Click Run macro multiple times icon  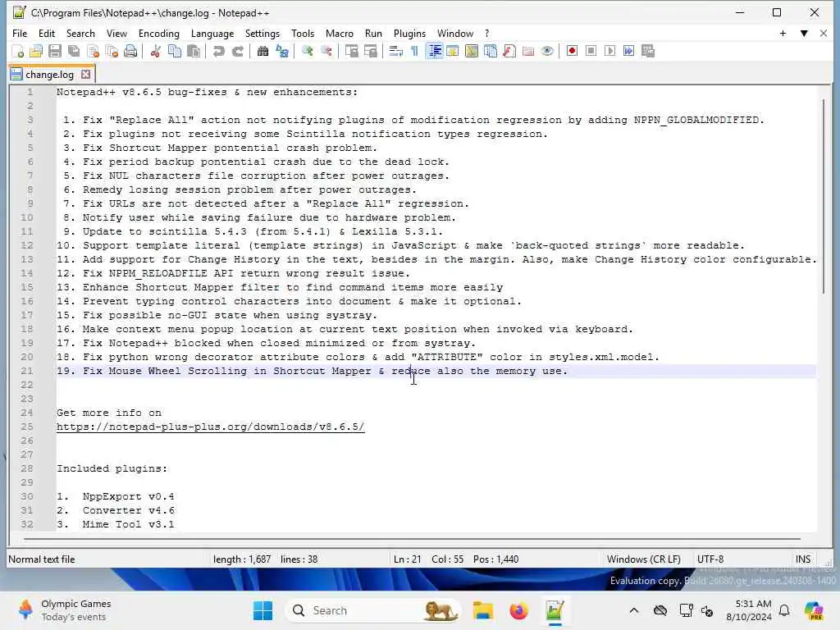coord(629,52)
